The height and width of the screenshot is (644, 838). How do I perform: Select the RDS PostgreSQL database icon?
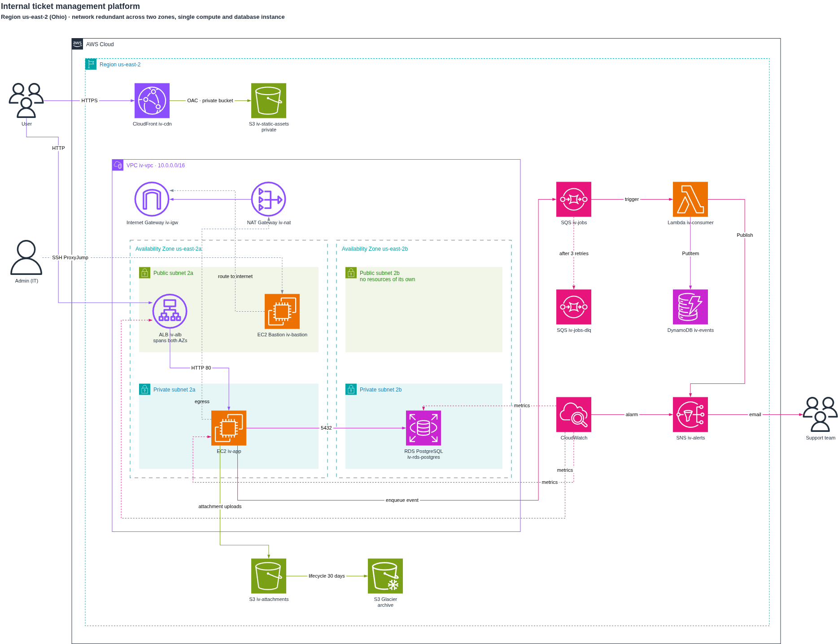point(423,428)
